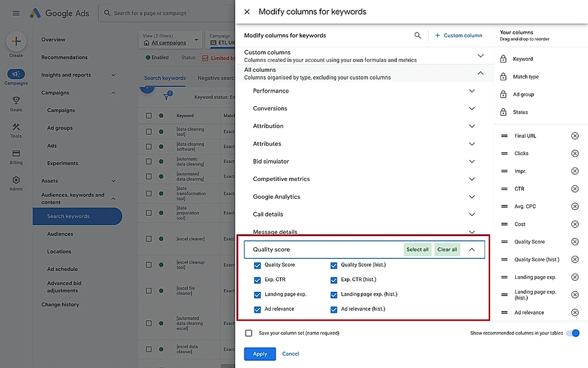The image size is (588, 368).
Task: Remove the Clicks column via its X icon
Action: tap(575, 153)
